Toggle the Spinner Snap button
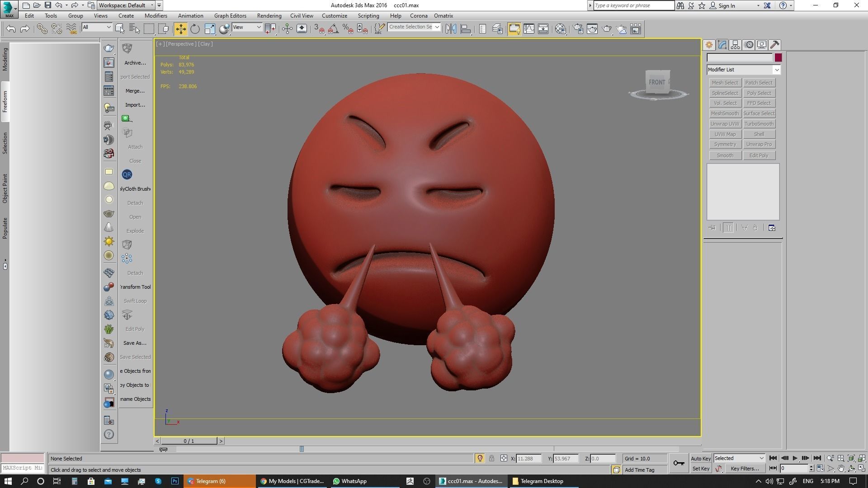This screenshot has height=488, width=868. [x=362, y=29]
